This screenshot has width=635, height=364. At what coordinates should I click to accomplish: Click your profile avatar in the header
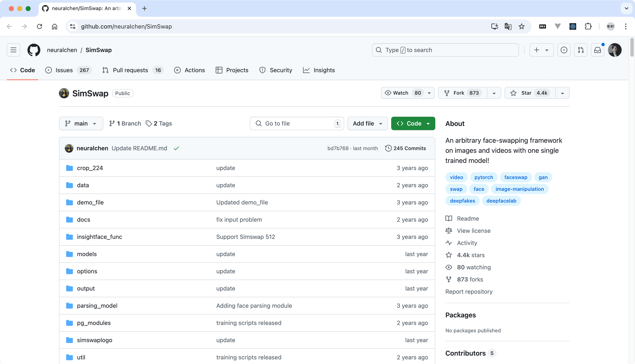[615, 50]
